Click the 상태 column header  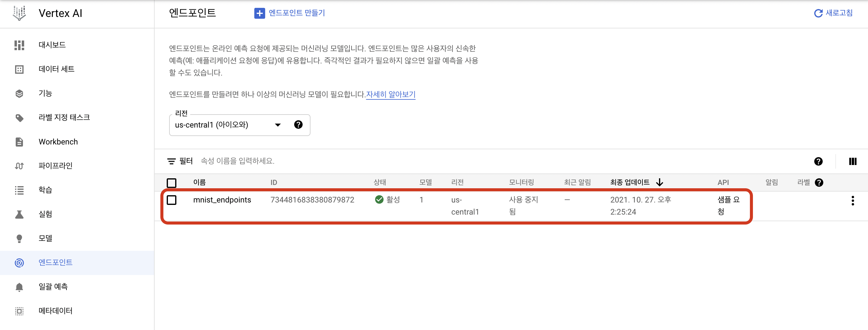pyautogui.click(x=379, y=182)
